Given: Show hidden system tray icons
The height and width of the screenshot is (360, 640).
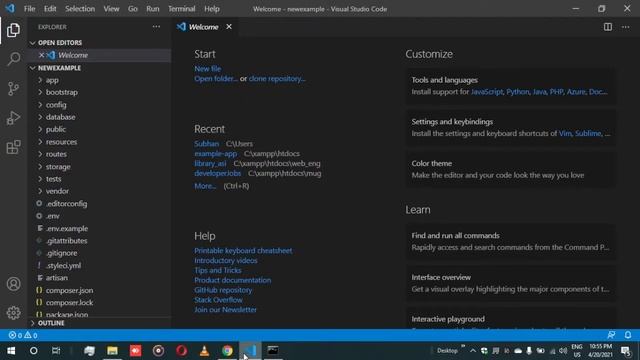Looking at the screenshot, I should pos(473,351).
